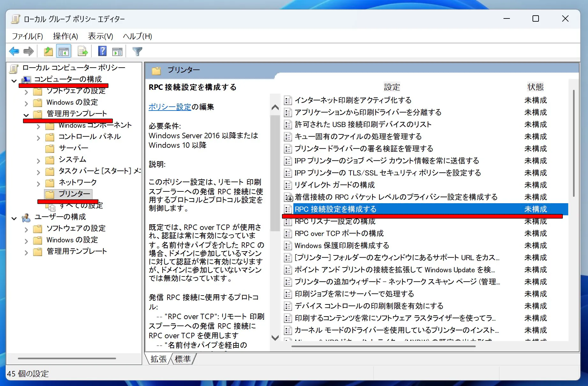This screenshot has width=588, height=386.
Task: Click the Forward arrow toolbar icon
Action: (x=29, y=51)
